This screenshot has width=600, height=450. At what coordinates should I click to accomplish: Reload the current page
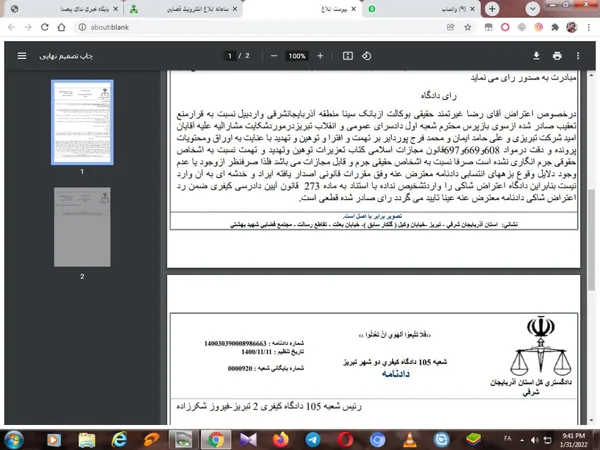(44, 27)
